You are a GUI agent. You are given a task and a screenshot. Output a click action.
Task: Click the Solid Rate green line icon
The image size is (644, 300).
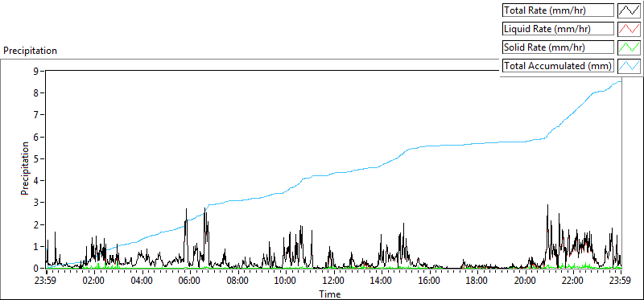pos(629,47)
